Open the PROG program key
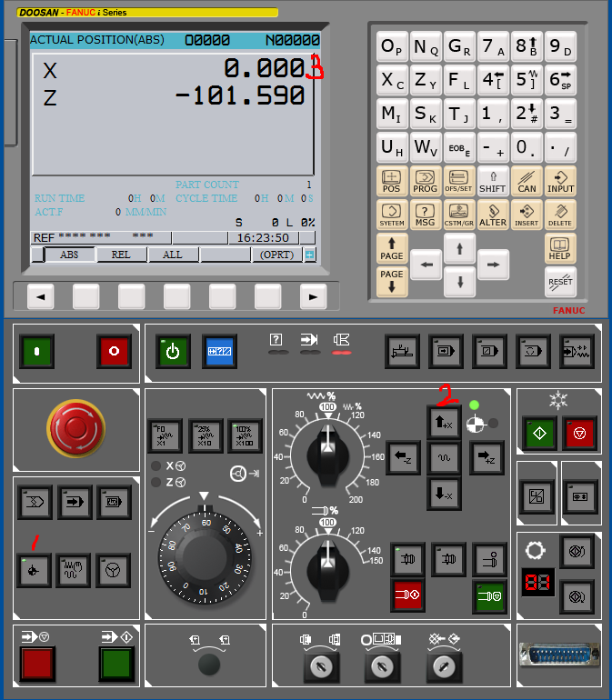 pos(426,182)
